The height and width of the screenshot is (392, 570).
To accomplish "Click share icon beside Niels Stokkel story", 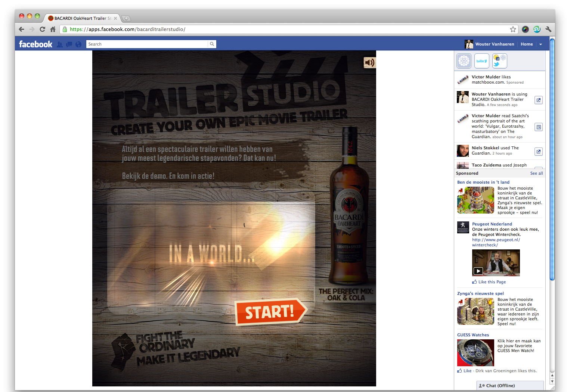I will click(538, 152).
